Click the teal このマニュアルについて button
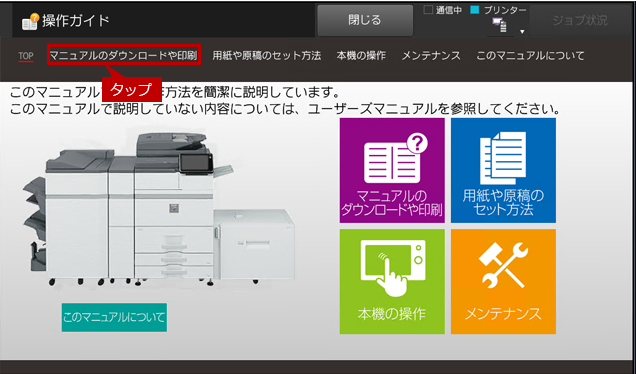636x374 pixels. point(114,317)
